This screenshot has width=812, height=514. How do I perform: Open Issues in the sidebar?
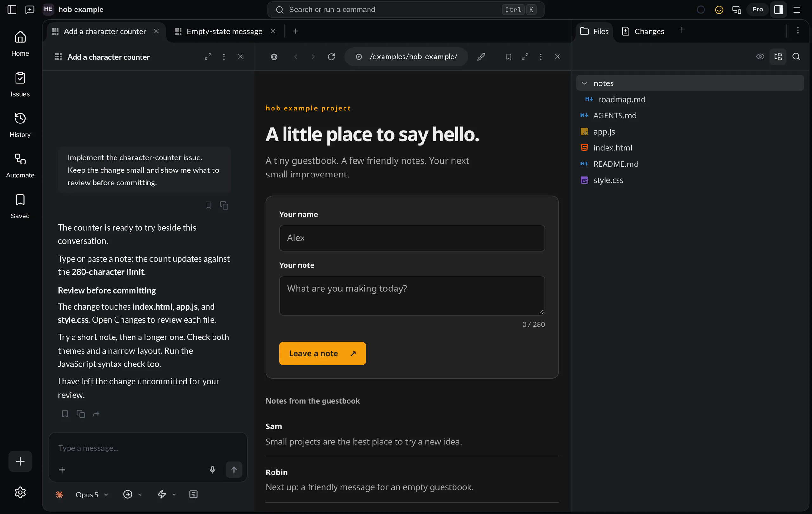20,84
